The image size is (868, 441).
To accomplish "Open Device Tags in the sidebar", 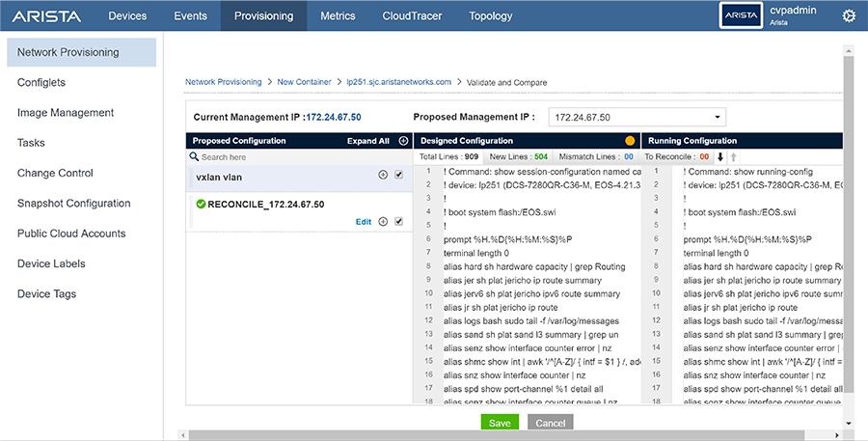I will [x=46, y=293].
